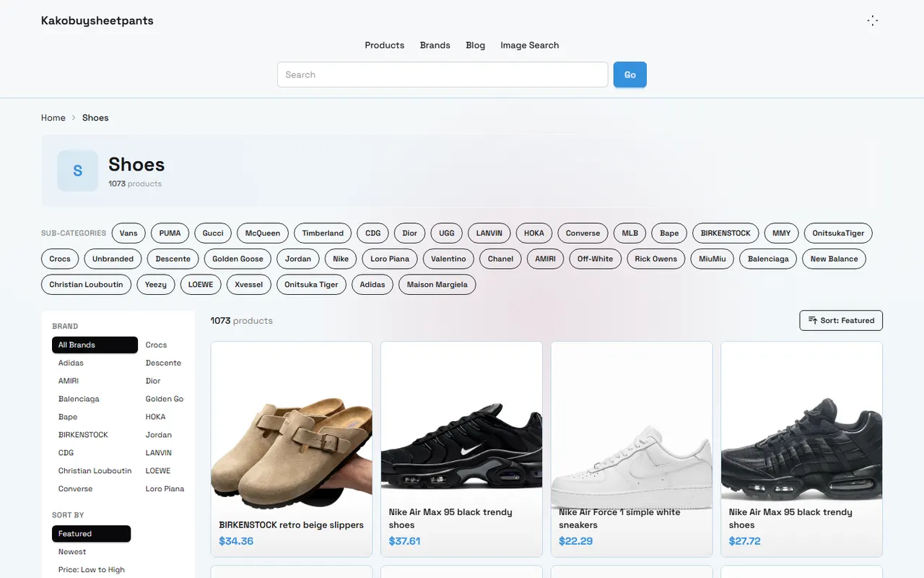The image size is (924, 578).
Task: Click the Search input field
Action: pos(443,74)
